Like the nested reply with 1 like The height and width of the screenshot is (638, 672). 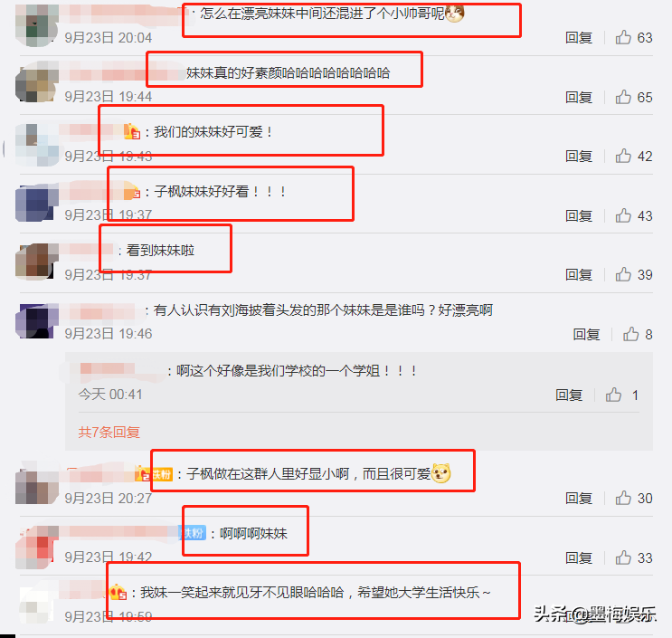[613, 395]
